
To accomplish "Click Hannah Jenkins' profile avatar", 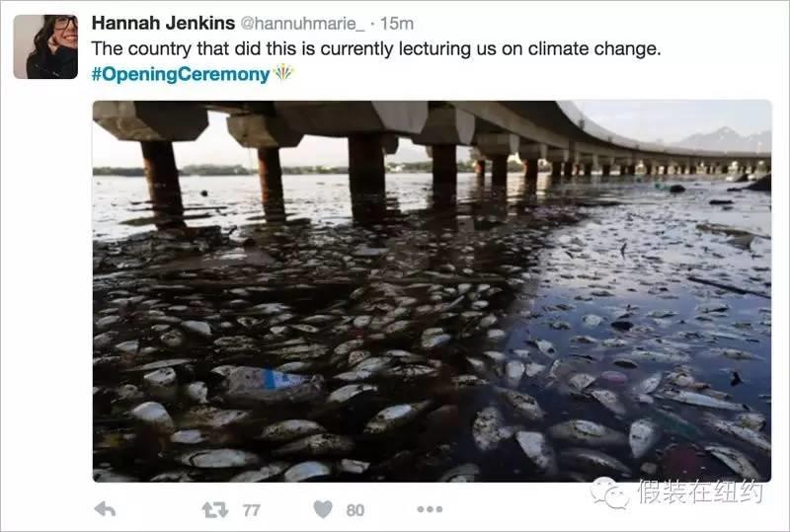I will (x=45, y=46).
